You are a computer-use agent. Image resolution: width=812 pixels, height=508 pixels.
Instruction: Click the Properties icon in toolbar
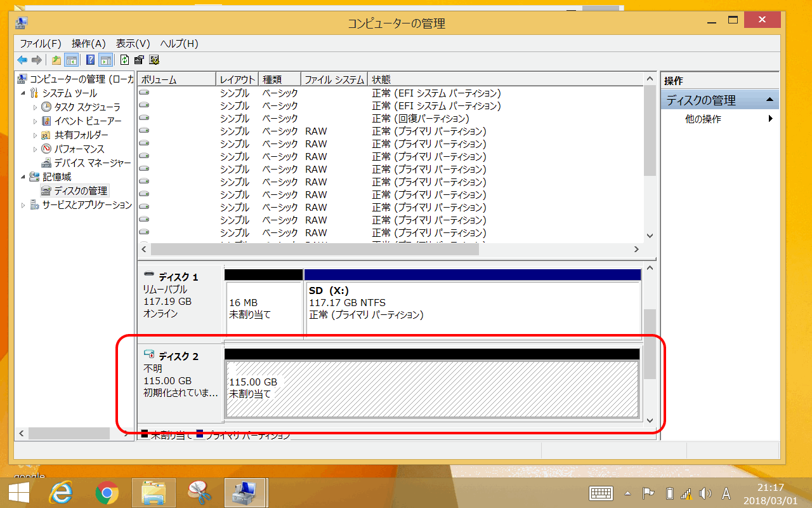[x=139, y=60]
